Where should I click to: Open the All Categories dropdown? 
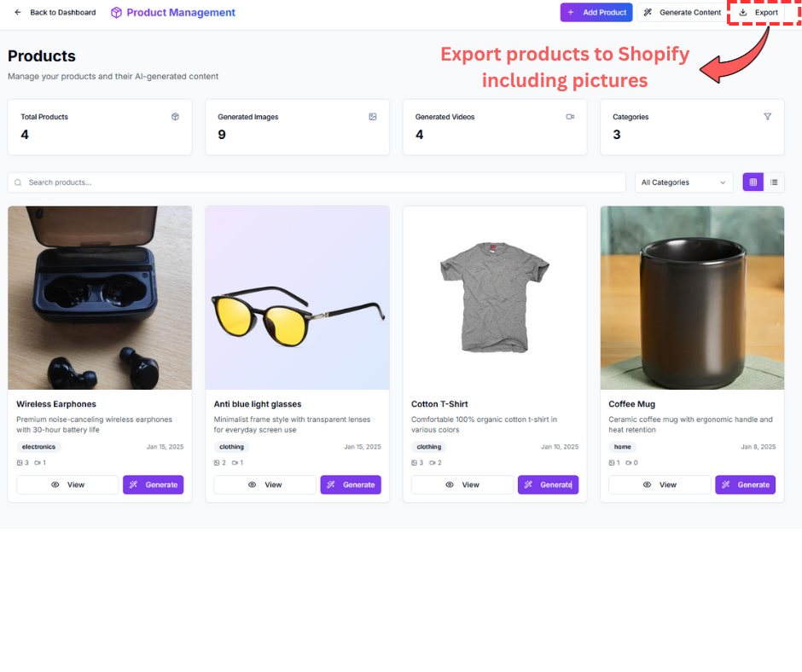683,182
